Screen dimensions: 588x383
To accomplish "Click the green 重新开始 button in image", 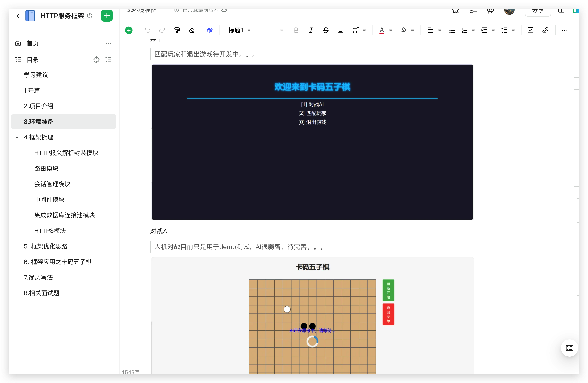I will 388,290.
